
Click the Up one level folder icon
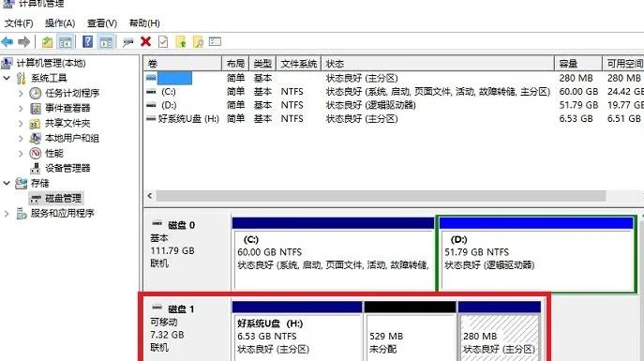47,42
